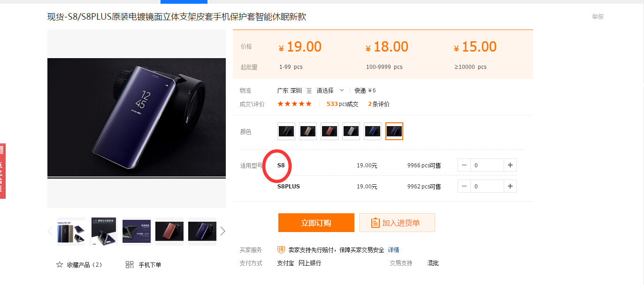
Task: Click the QR code icon for 手机下单
Action: (130, 265)
